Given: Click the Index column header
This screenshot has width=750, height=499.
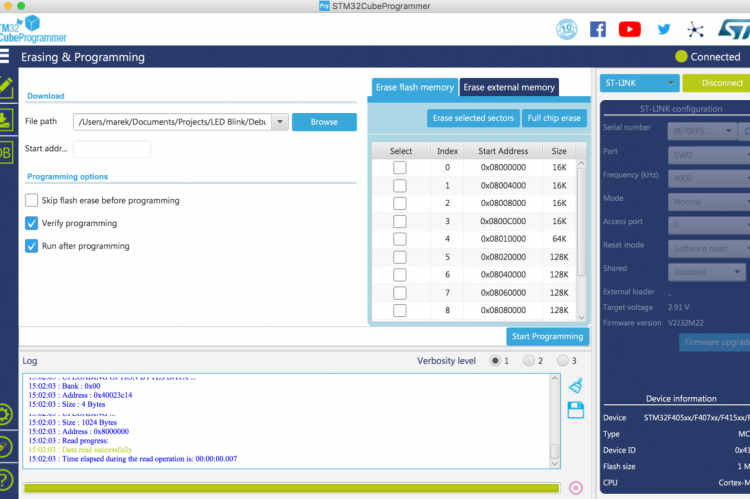Looking at the screenshot, I should pyautogui.click(x=447, y=151).
